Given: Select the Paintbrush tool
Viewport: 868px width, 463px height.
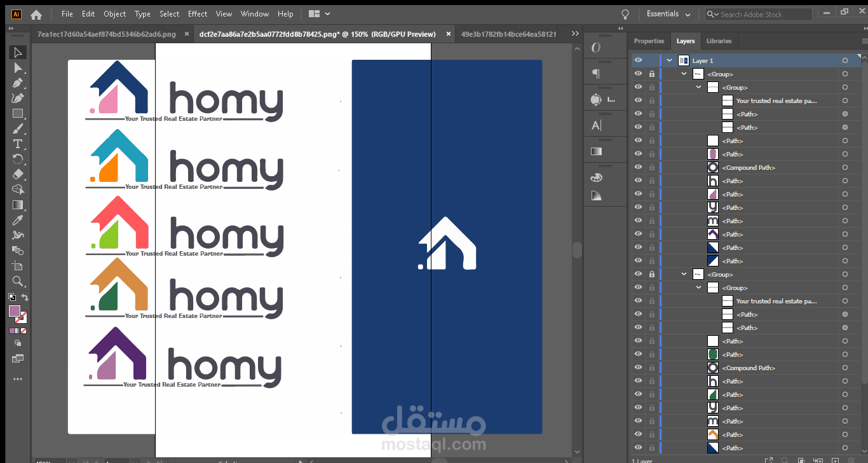Looking at the screenshot, I should 18,129.
